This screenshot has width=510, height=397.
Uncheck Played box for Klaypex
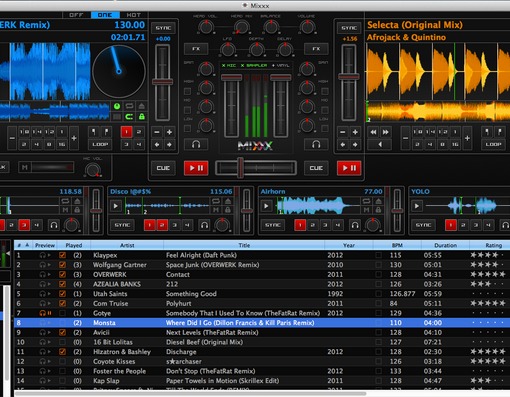click(62, 255)
